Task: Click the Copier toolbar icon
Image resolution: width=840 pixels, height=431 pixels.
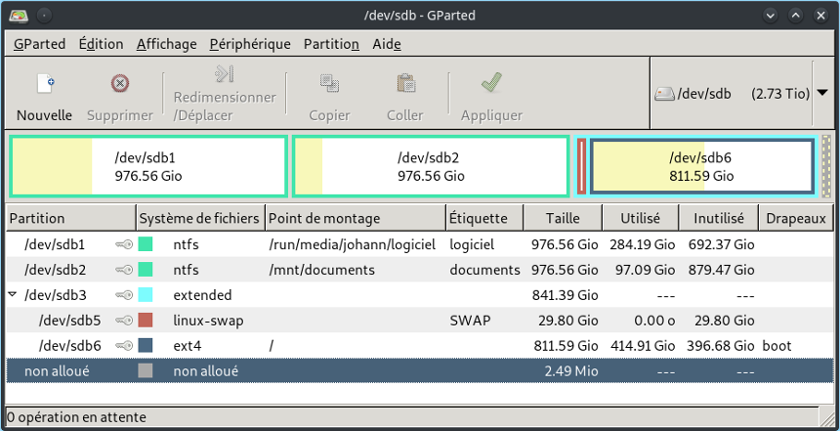Action: tap(329, 84)
